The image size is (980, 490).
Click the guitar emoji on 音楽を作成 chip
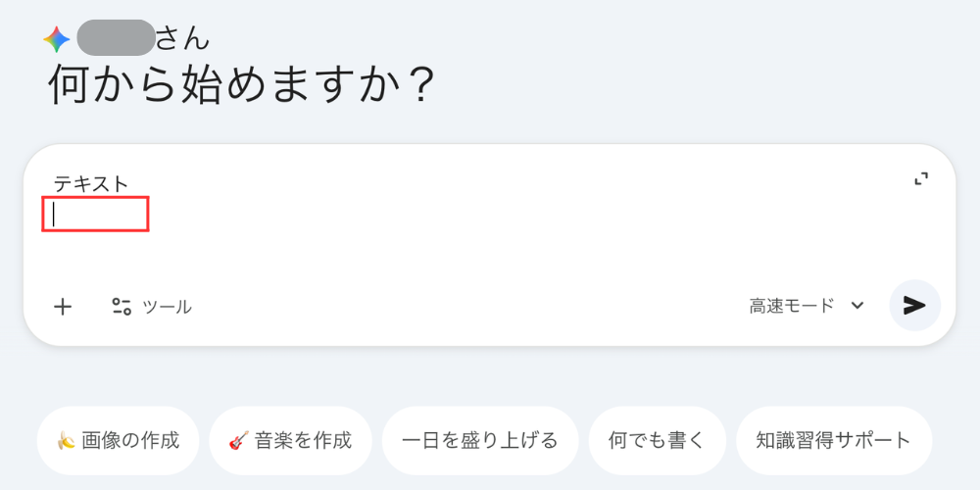239,440
